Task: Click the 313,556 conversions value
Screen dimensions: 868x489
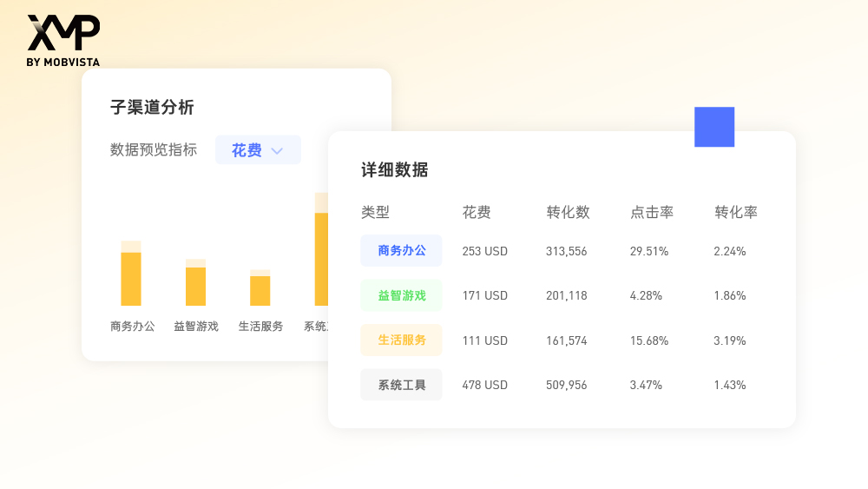Action: coord(566,251)
